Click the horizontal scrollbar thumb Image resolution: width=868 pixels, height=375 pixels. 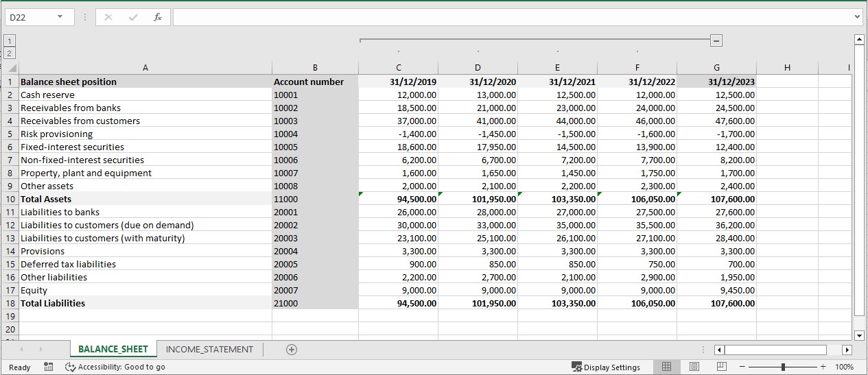[775, 350]
